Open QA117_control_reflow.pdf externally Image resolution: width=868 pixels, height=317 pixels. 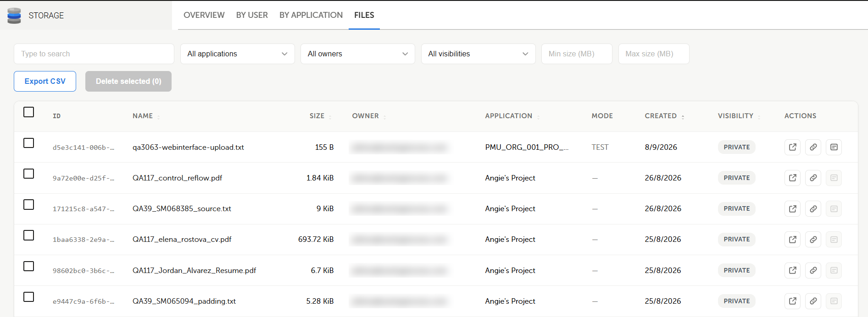click(792, 178)
